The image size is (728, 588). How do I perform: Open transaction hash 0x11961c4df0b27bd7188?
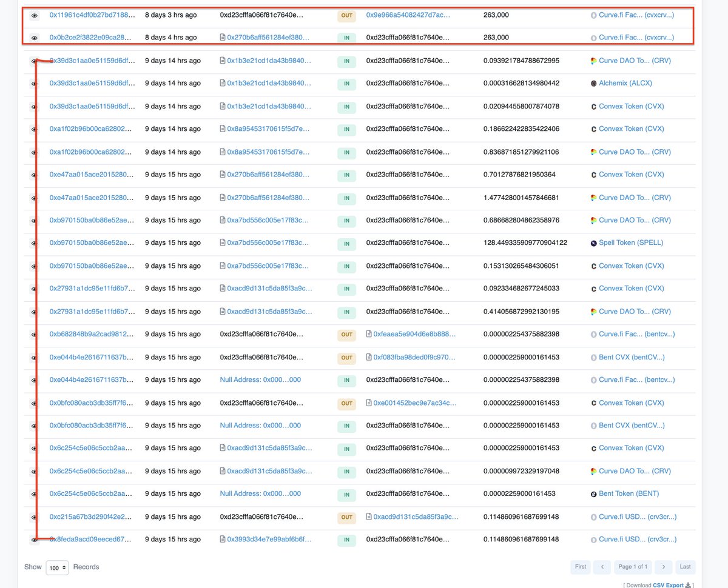pyautogui.click(x=92, y=15)
